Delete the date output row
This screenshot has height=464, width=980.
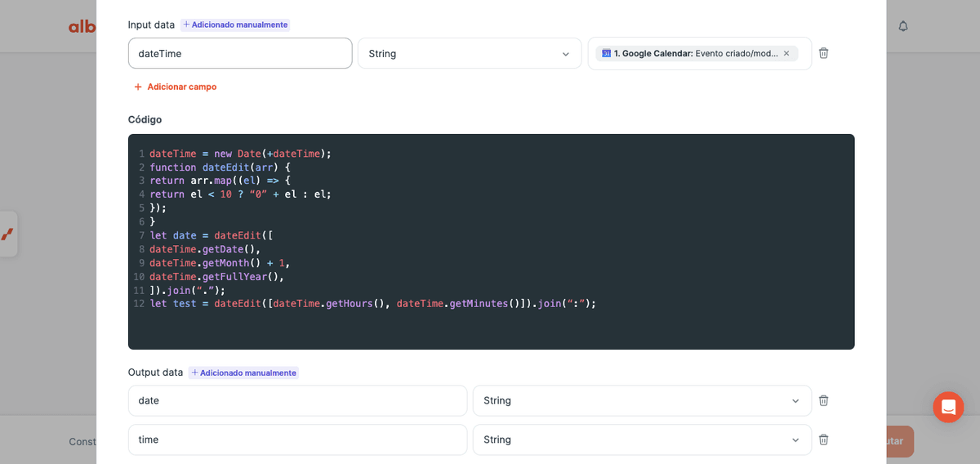(x=823, y=400)
